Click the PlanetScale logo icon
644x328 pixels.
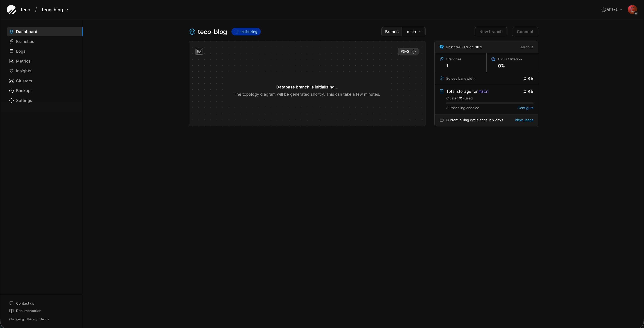11,10
